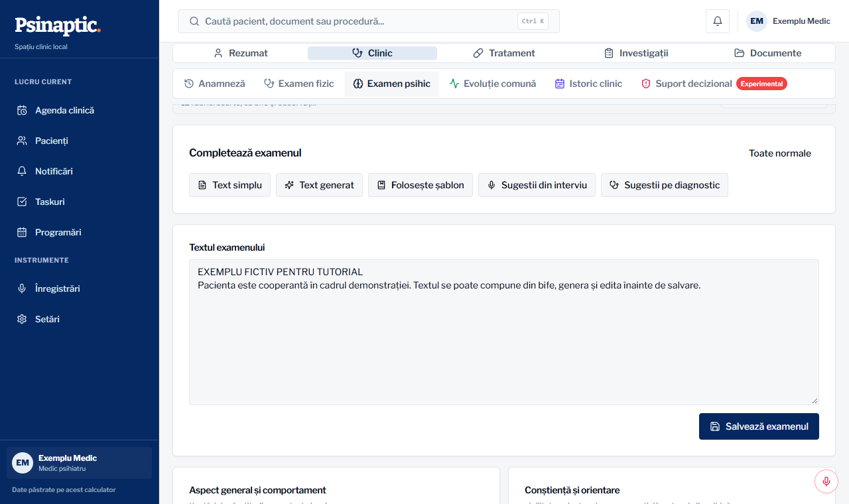This screenshot has width=849, height=504.
Task: Select the Examen psihic sub-tab
Action: 391,84
